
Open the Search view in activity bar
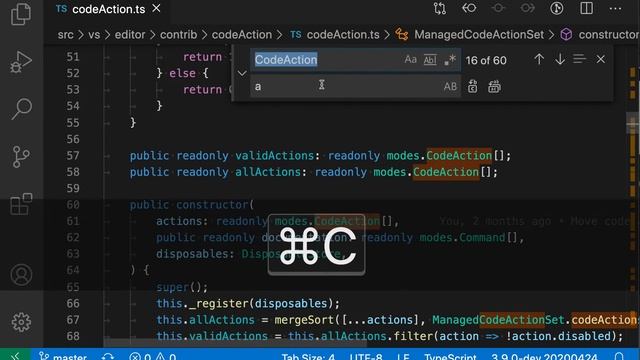(x=21, y=109)
